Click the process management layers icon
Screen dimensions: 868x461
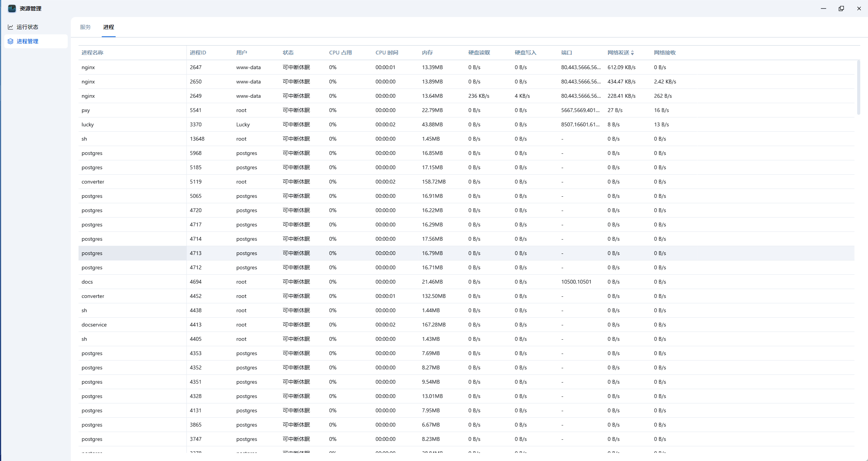[x=10, y=41]
